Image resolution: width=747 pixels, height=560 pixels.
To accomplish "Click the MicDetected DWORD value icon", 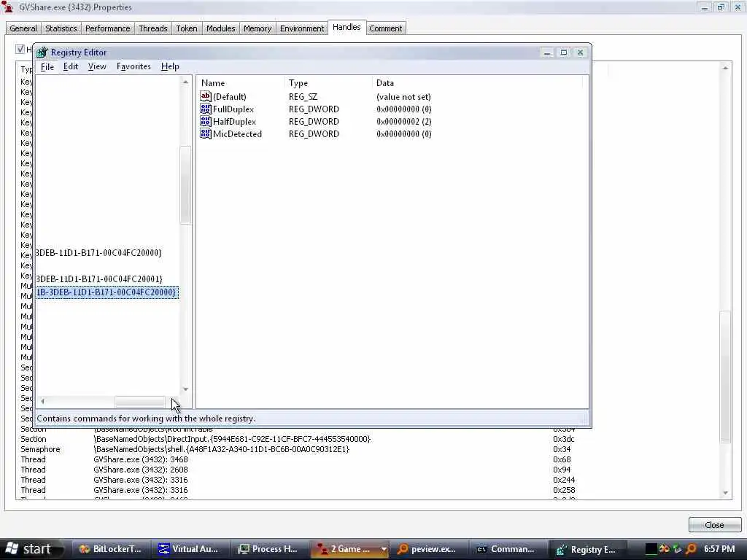I will point(205,134).
